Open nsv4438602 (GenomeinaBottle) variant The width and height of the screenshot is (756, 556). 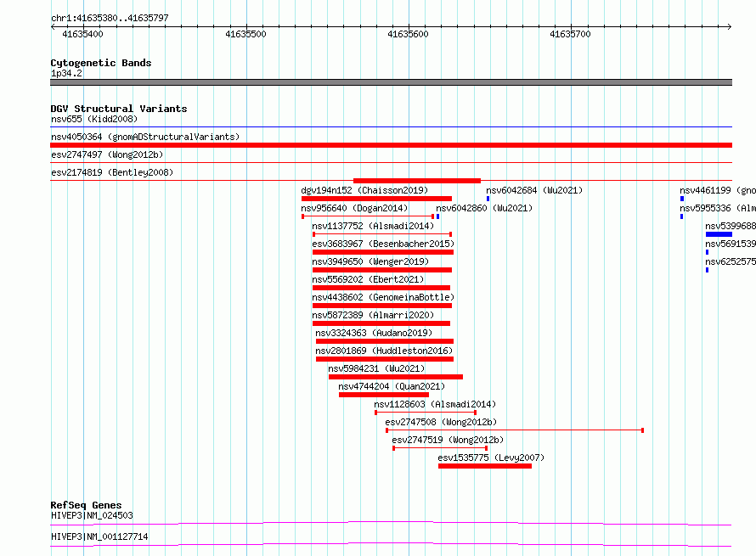pyautogui.click(x=383, y=297)
